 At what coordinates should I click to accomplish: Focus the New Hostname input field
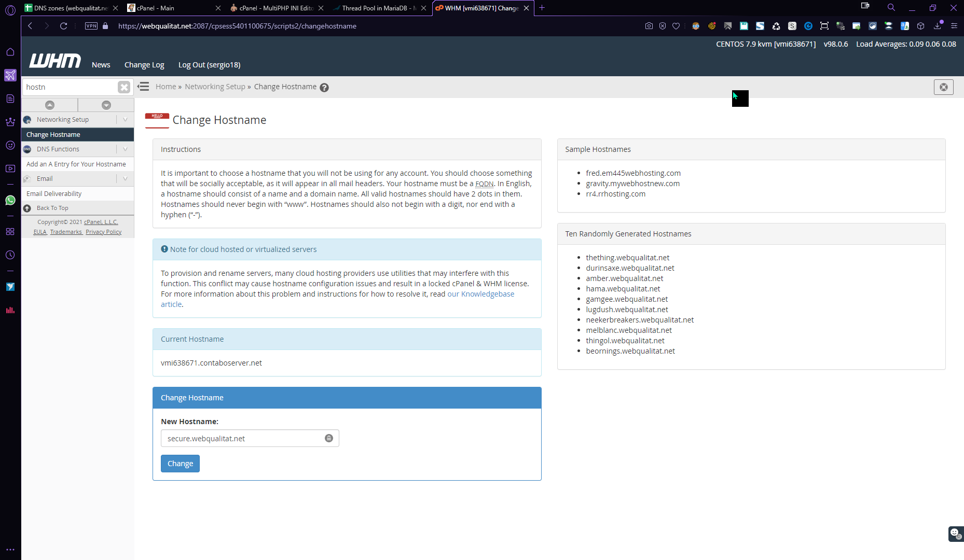[250, 439]
